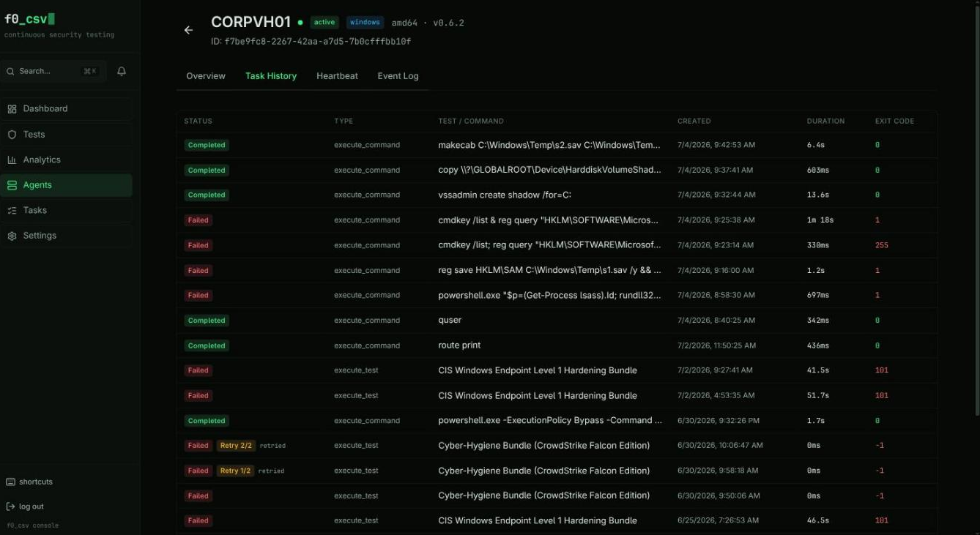Go to Tests in the sidebar
This screenshot has width=980, height=535.
[67, 135]
